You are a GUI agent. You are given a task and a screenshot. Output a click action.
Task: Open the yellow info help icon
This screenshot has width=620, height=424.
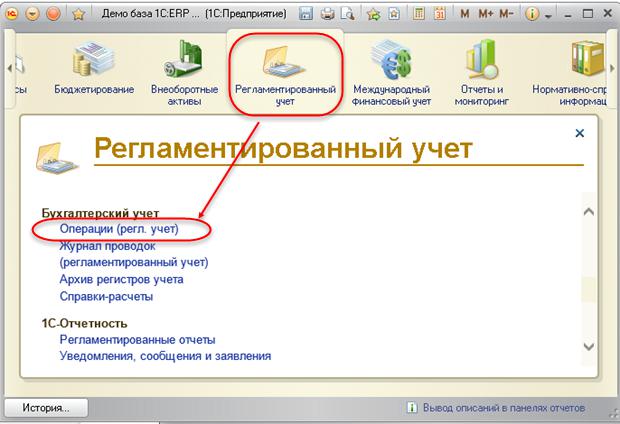(532, 14)
